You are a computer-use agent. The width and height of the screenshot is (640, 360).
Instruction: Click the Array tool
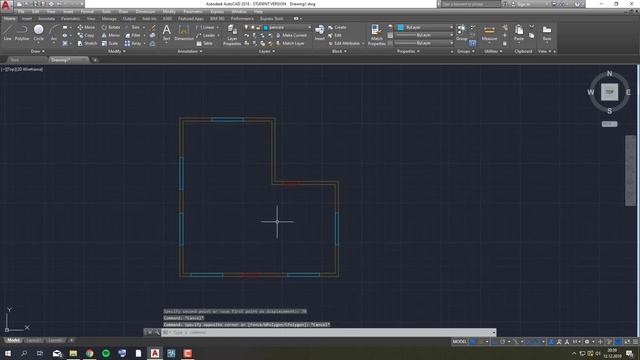tap(133, 43)
